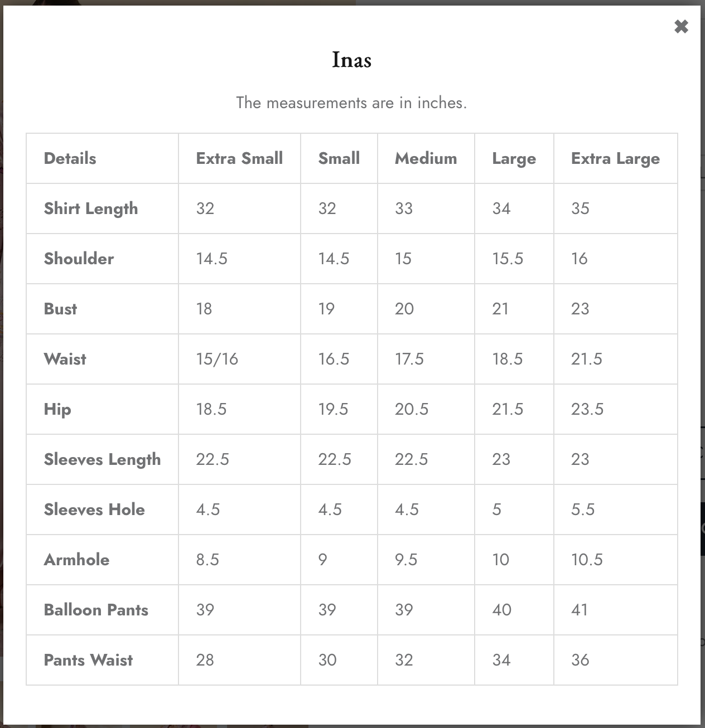This screenshot has width=705, height=728.
Task: Select the Bust row label
Action: [60, 309]
